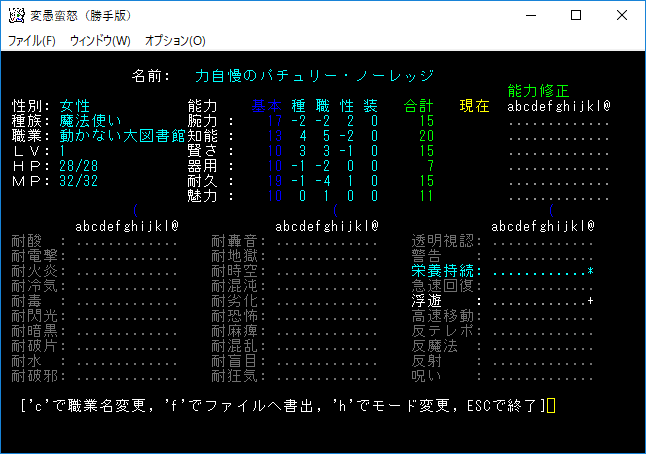Close the game window

(x=622, y=16)
